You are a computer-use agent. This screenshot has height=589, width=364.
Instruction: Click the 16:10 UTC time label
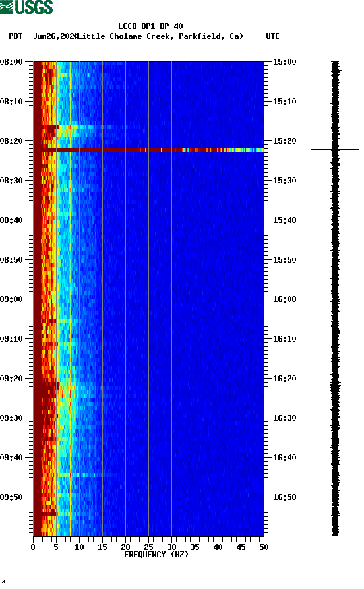click(x=284, y=339)
